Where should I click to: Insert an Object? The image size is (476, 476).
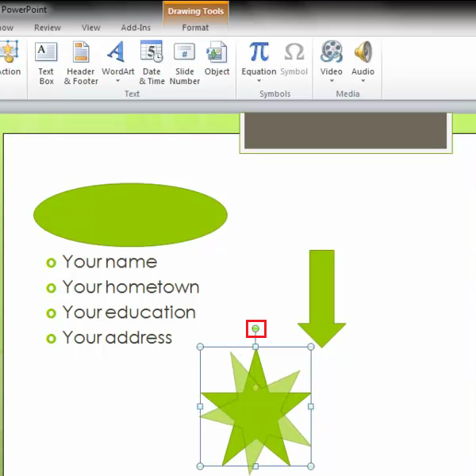[217, 59]
